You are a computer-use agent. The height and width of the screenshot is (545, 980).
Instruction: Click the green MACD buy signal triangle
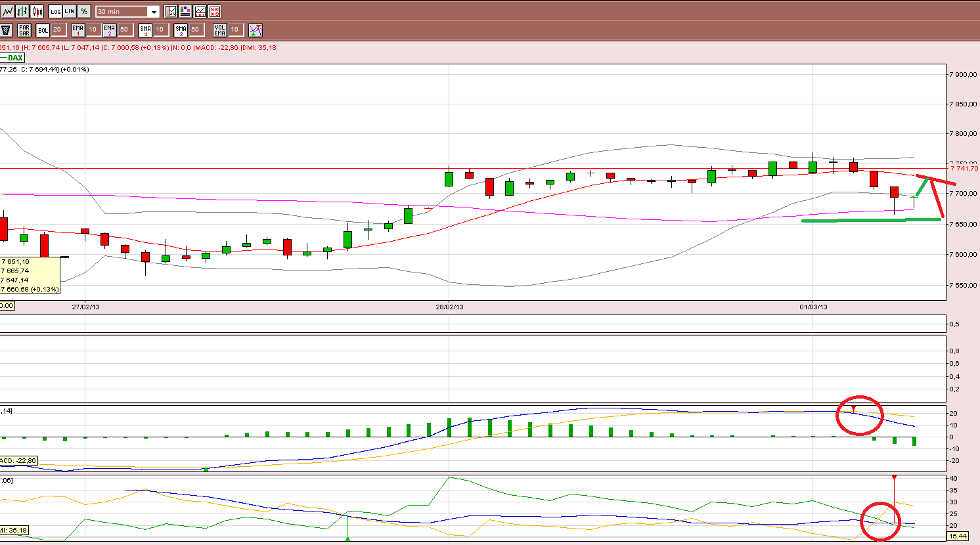click(206, 469)
